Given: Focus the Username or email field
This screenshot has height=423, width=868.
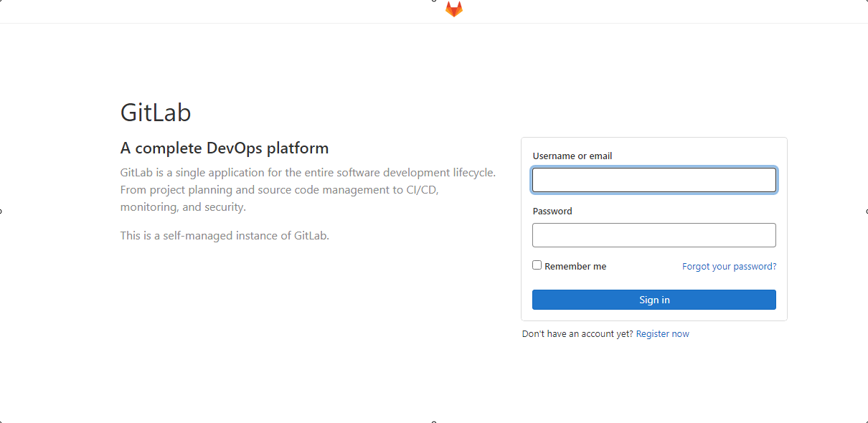Looking at the screenshot, I should [x=654, y=180].
